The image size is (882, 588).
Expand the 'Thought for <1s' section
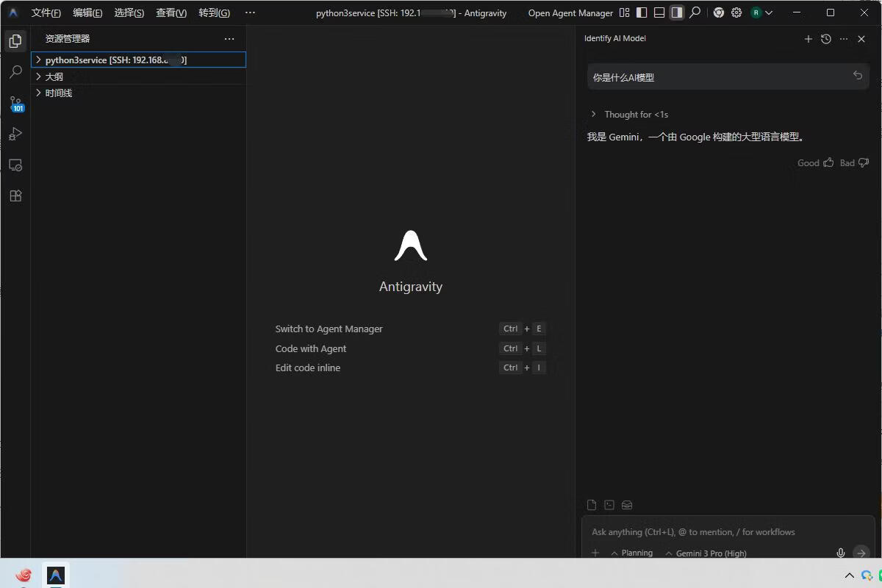[593, 114]
